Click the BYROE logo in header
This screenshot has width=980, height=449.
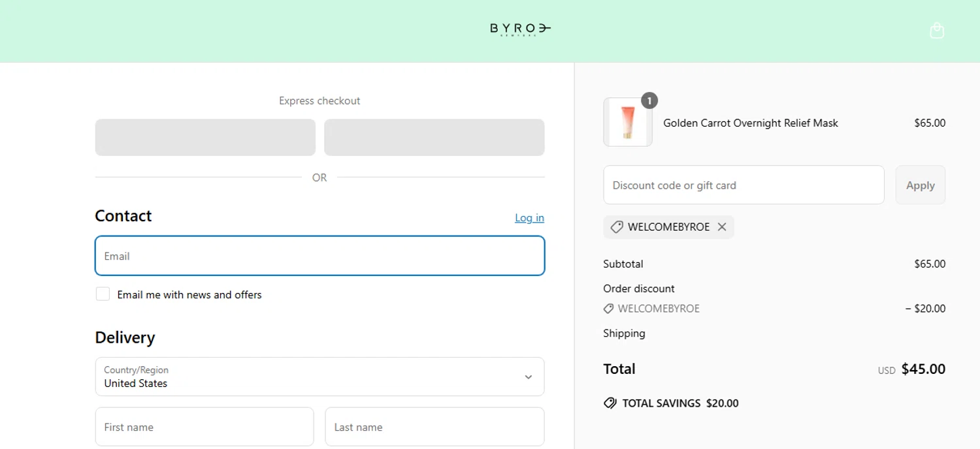(520, 29)
